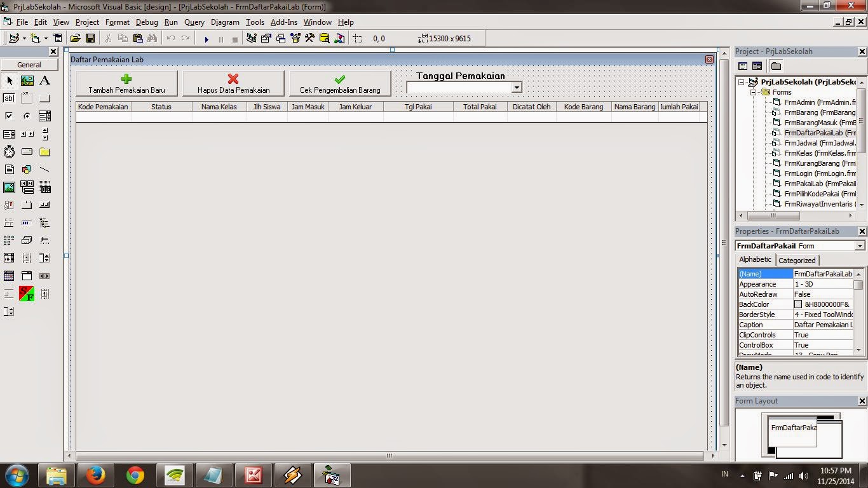Click the BackColor property color swatch
Screen dimensions: 868x488
click(798, 304)
